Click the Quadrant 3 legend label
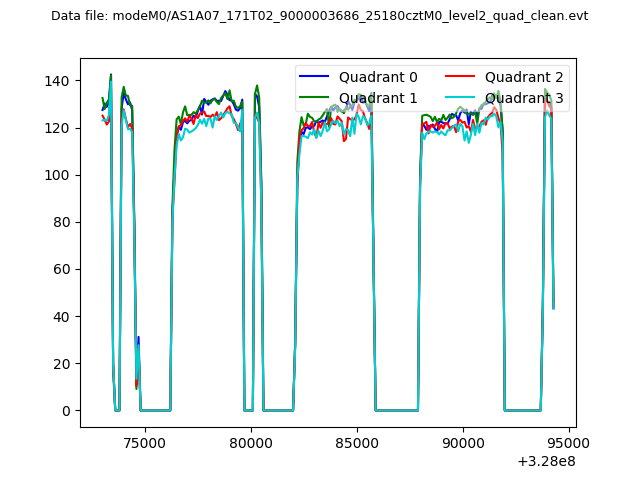 [524, 97]
